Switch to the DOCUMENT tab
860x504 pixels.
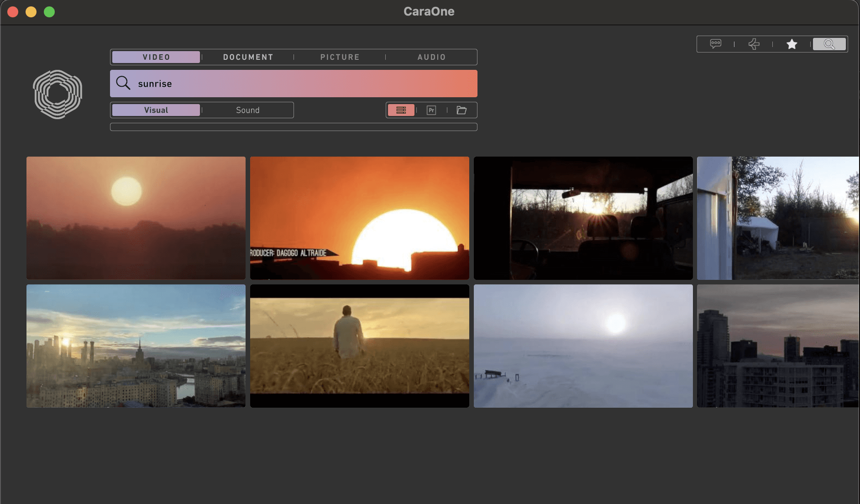[248, 57]
